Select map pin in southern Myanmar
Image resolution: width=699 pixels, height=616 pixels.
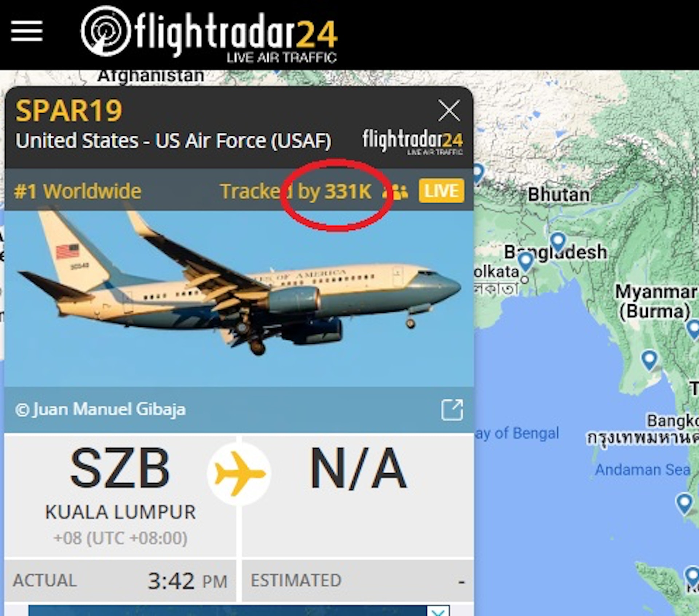(x=649, y=360)
